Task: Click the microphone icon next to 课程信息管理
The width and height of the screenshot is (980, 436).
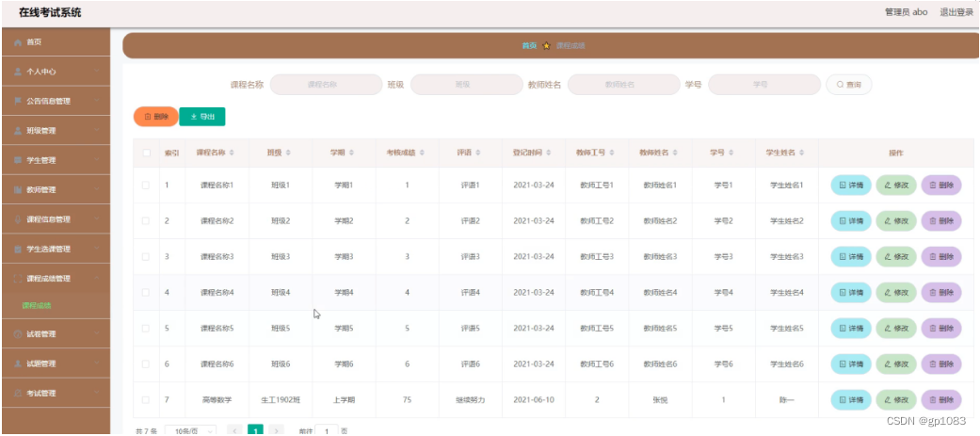Action: 18,219
